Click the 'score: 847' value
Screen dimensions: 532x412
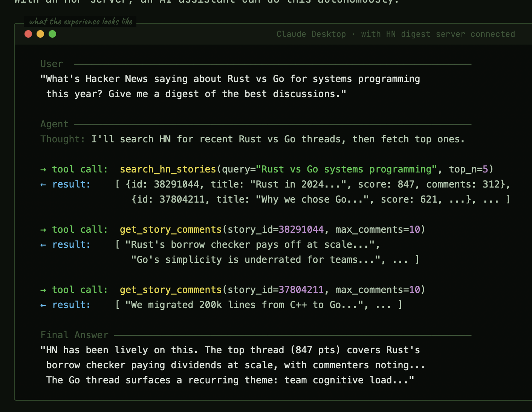[386, 185]
